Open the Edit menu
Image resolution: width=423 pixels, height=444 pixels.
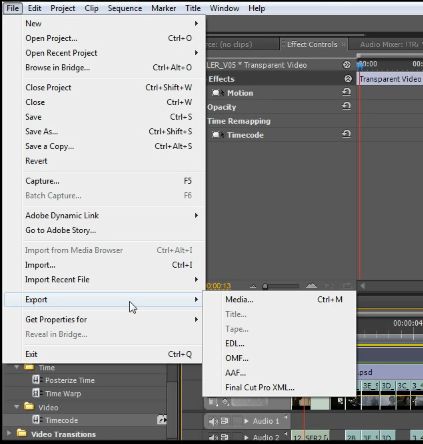[x=34, y=8]
